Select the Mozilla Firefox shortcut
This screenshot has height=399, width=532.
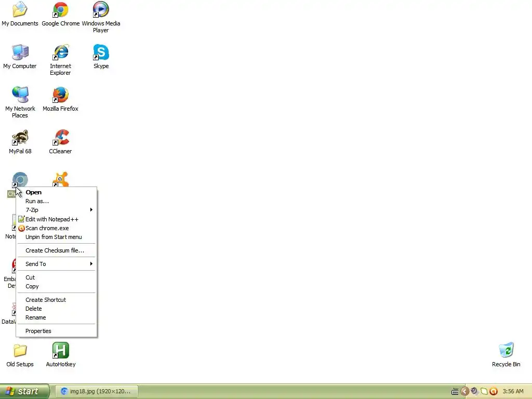tap(60, 99)
